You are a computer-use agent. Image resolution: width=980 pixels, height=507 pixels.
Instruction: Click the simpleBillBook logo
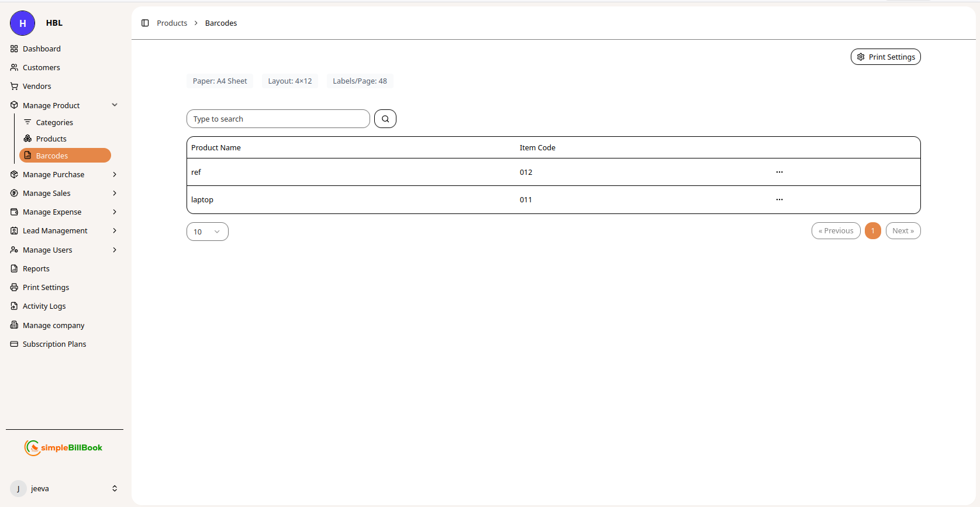click(64, 447)
